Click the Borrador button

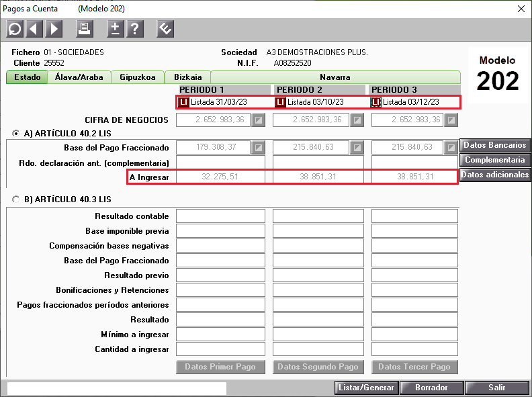tap(431, 388)
